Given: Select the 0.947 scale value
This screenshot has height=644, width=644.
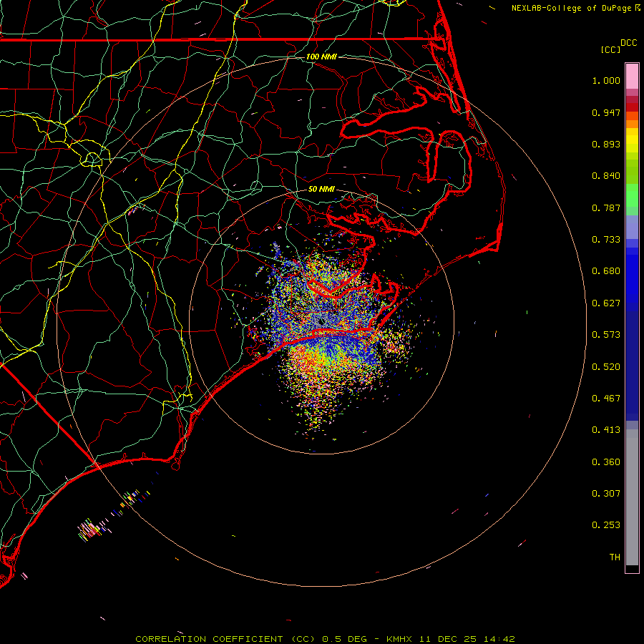Looking at the screenshot, I should pos(606,112).
